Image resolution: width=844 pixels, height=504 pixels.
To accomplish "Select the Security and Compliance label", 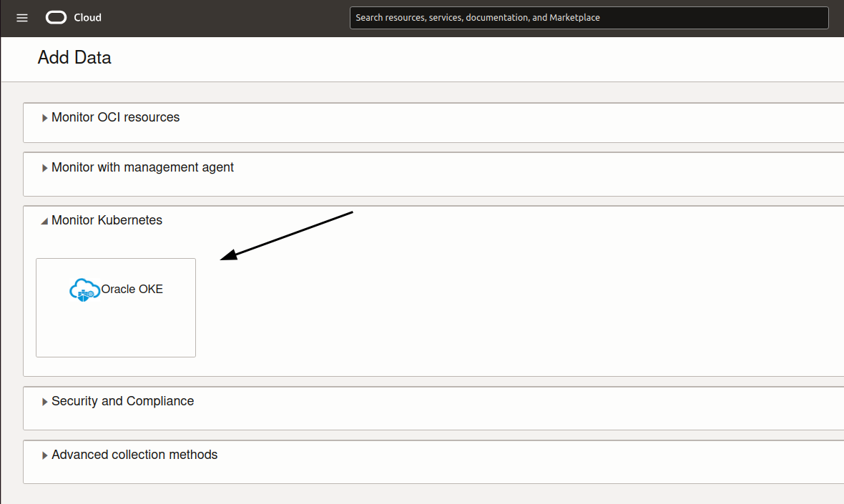I will tap(122, 401).
